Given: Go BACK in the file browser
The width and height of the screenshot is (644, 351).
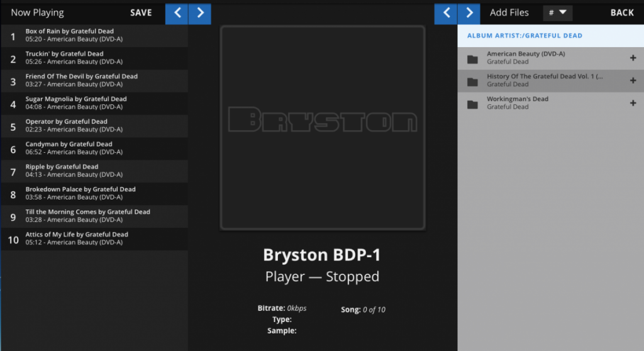Looking at the screenshot, I should pos(622,13).
